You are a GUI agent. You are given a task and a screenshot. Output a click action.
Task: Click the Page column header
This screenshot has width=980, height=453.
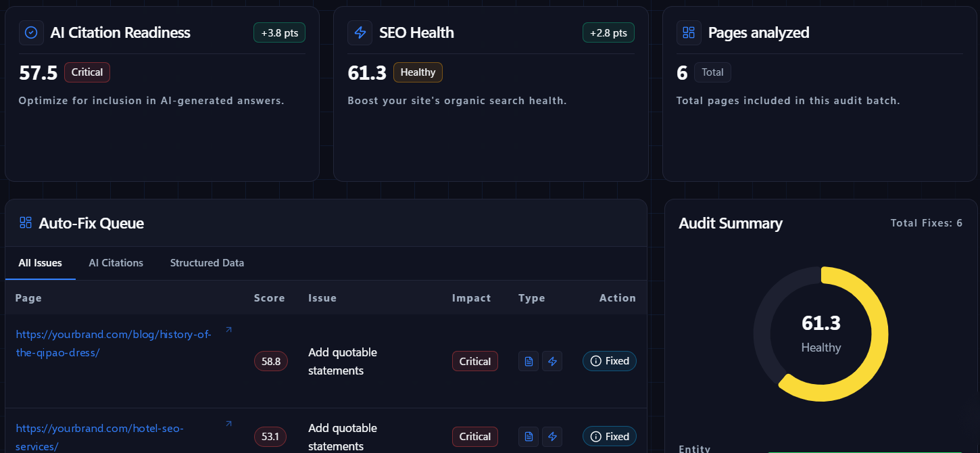[28, 298]
